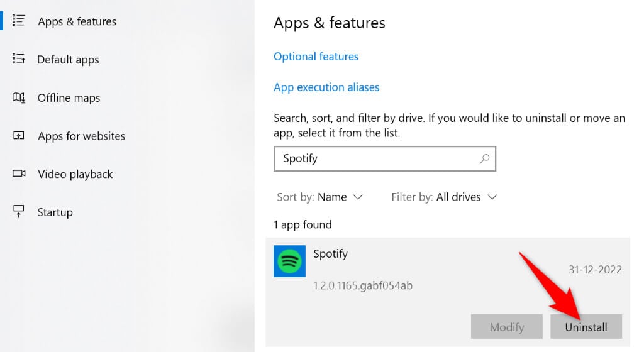644x352 pixels.
Task: Select the Spotify app name in list
Action: click(x=330, y=254)
